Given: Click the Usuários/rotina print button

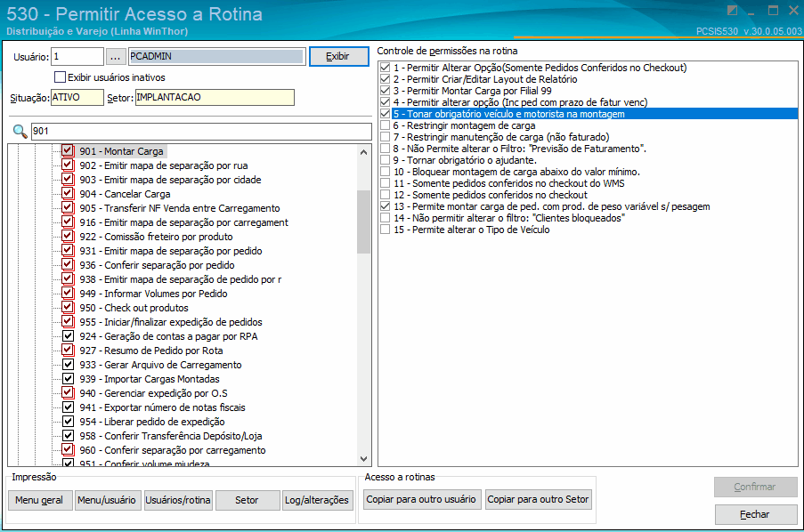Looking at the screenshot, I should pos(178,500).
